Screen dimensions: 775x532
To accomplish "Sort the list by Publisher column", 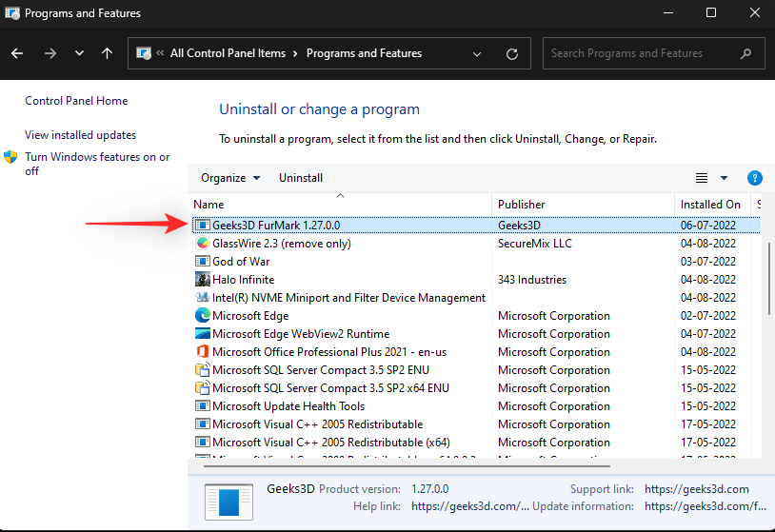I will (x=522, y=205).
